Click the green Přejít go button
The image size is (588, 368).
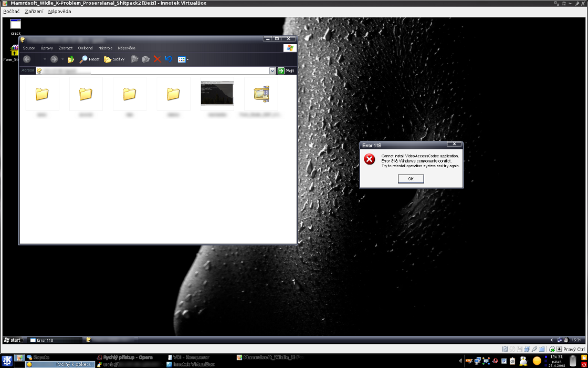(286, 70)
